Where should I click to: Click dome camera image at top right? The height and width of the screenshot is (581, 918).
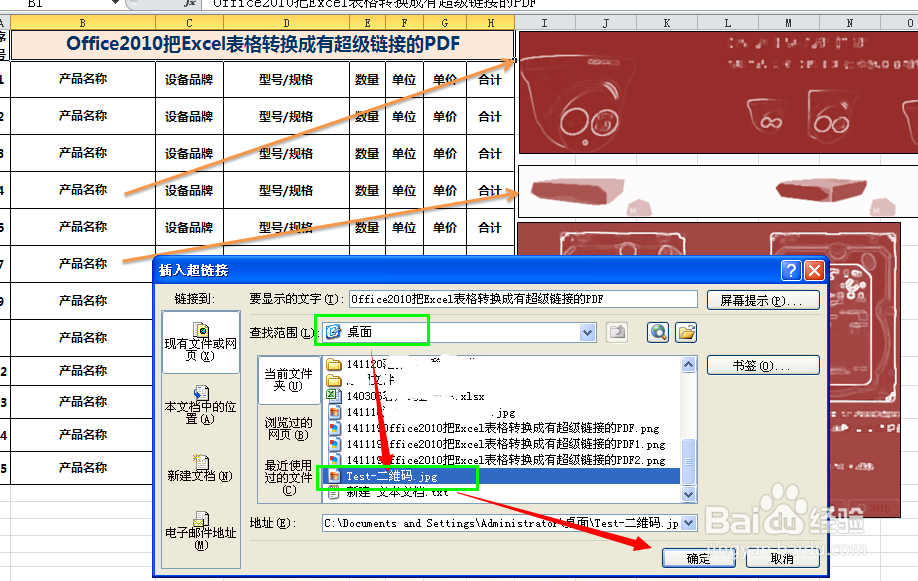(718, 93)
